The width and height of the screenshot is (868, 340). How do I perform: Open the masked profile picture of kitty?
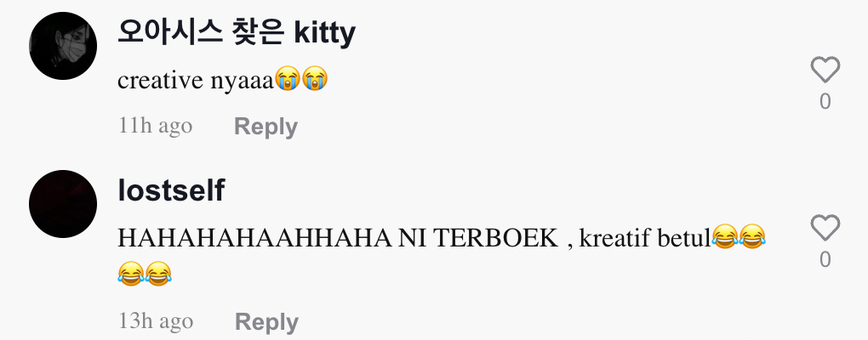63,46
